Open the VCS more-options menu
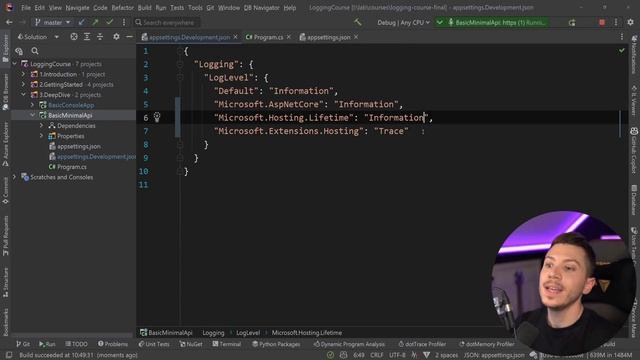Viewport: 640px width, 360px height. (x=124, y=22)
